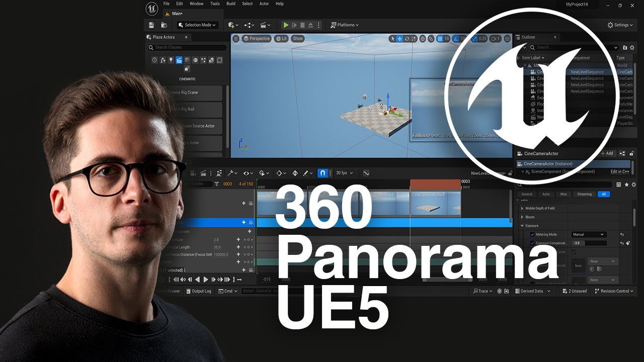The height and width of the screenshot is (362, 644).
Task: Open the viewport options hamburger menu
Action: pos(236,39)
